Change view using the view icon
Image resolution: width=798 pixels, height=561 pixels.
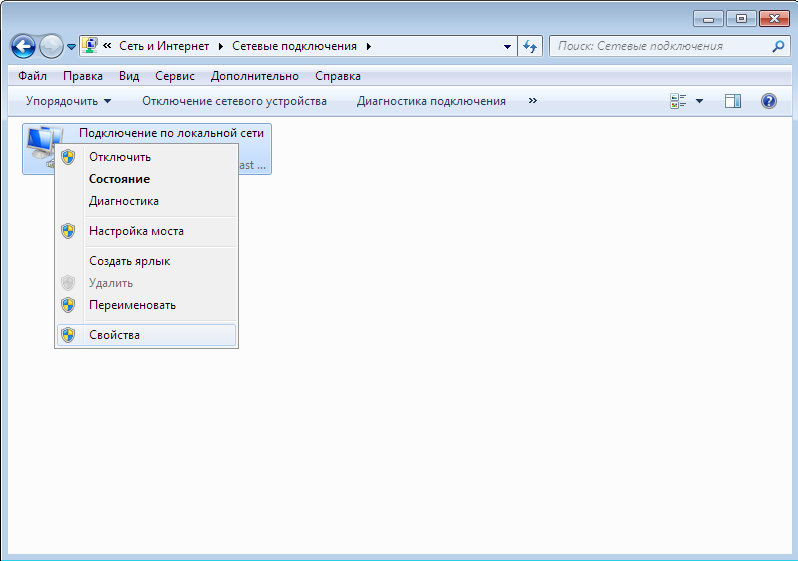point(678,101)
